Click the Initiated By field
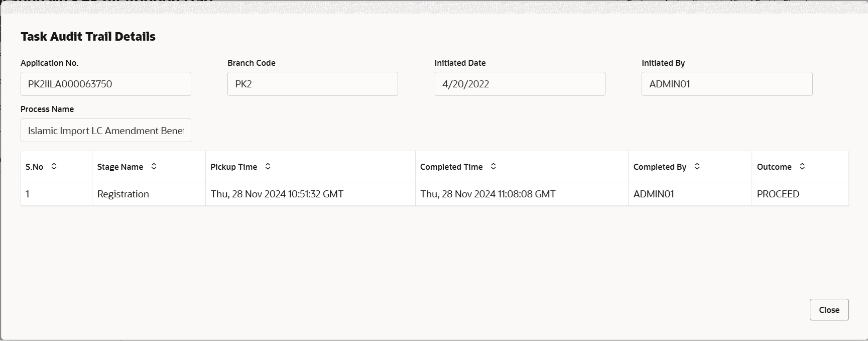 click(x=727, y=84)
